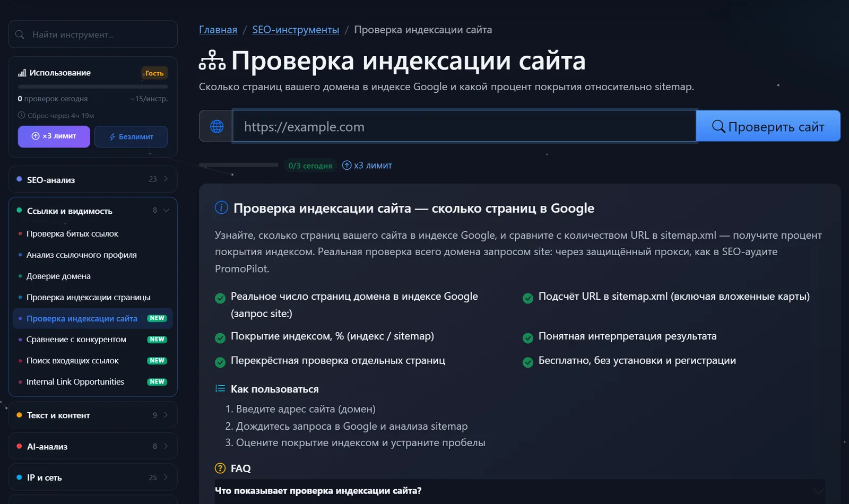Expand the AI-анализ category
Viewport: 849px width, 504px height.
[93, 446]
